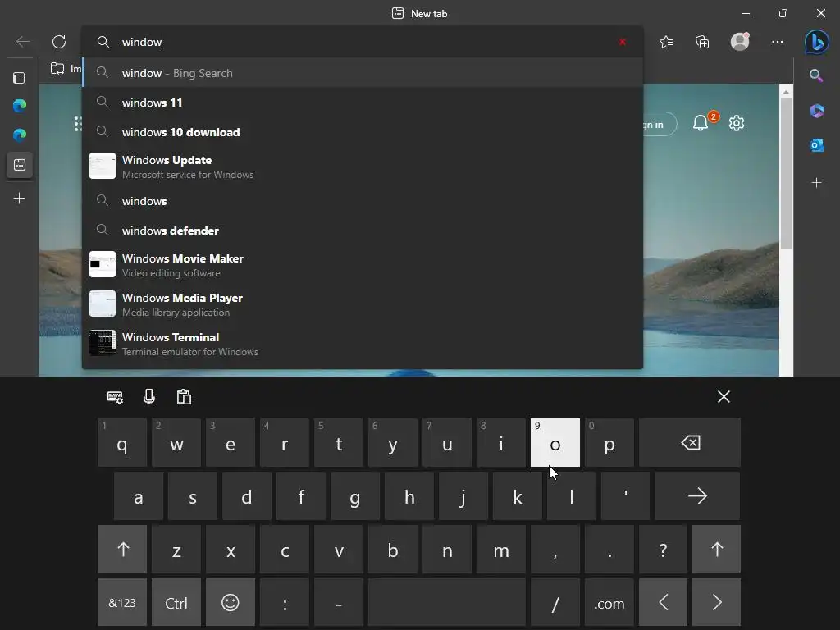Image resolution: width=840 pixels, height=630 pixels.
Task: Select the Windows Movie Maker suggestion
Action: pyautogui.click(x=363, y=265)
